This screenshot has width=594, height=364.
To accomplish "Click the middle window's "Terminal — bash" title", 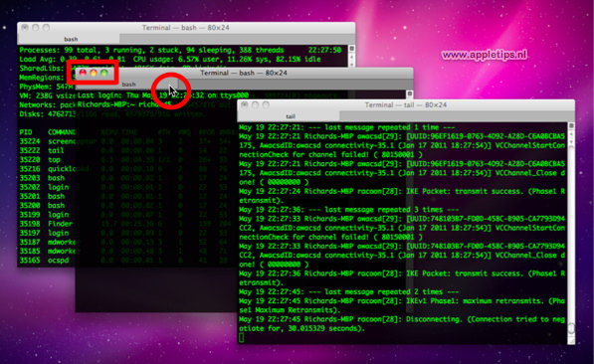I will [244, 73].
